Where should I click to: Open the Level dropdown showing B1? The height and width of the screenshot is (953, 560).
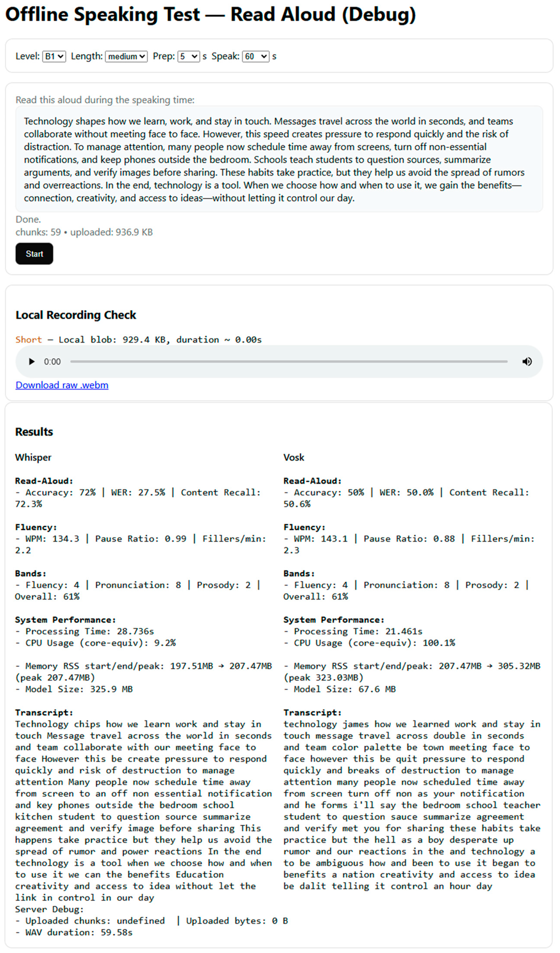pyautogui.click(x=54, y=57)
